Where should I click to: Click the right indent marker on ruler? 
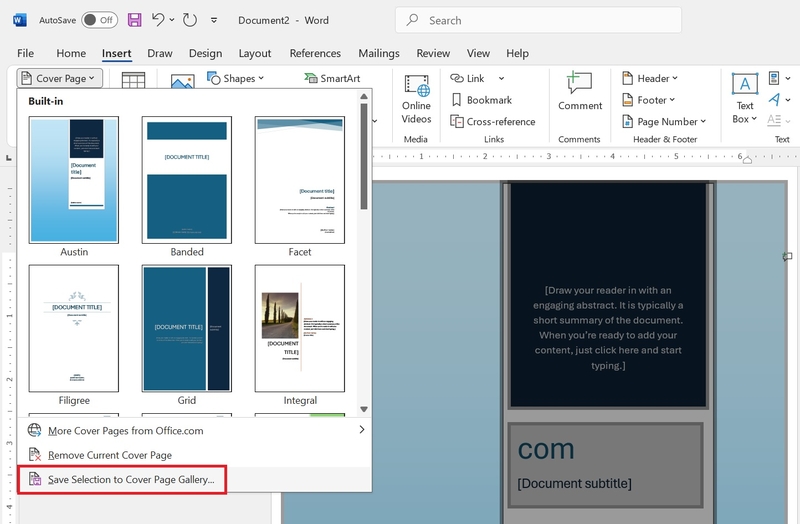click(x=747, y=160)
